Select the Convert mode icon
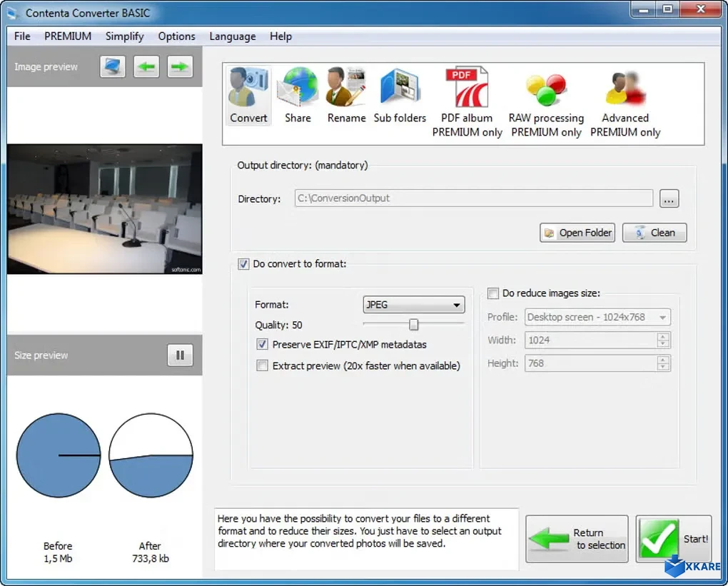 [x=248, y=96]
